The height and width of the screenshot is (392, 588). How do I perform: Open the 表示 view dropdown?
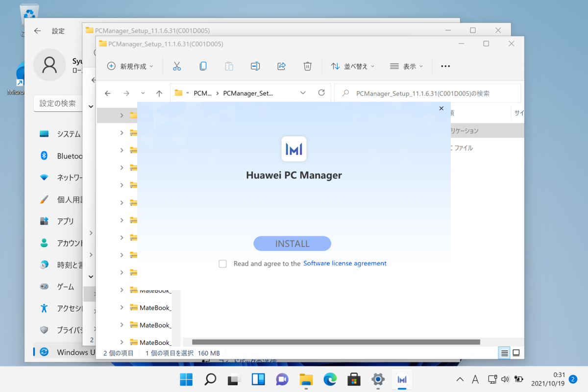pyautogui.click(x=407, y=66)
